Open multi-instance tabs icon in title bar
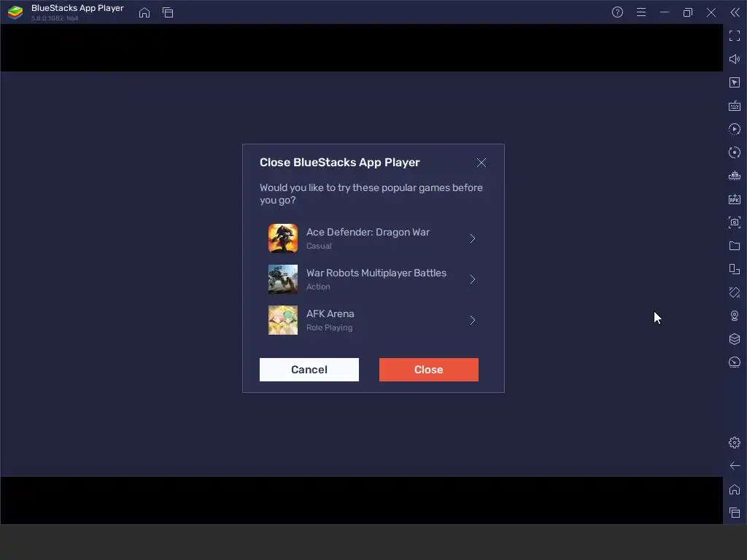 [x=168, y=12]
